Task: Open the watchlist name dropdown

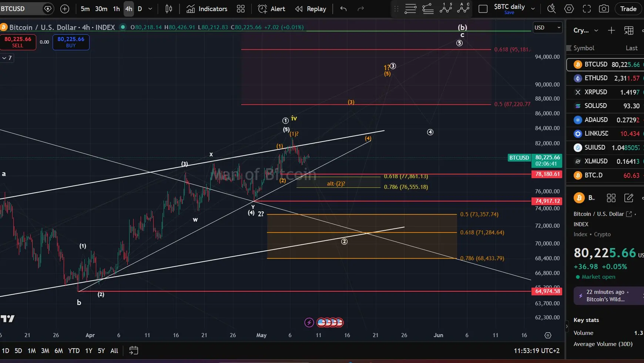Action: click(x=586, y=31)
